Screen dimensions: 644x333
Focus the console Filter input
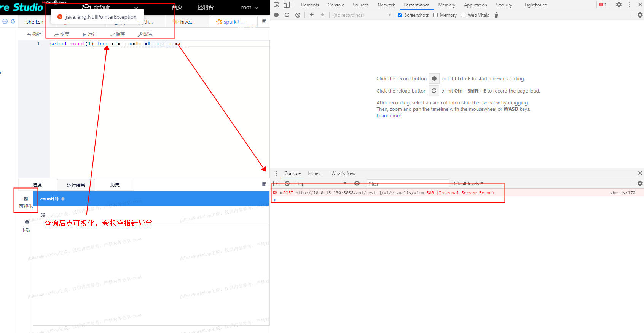click(407, 183)
